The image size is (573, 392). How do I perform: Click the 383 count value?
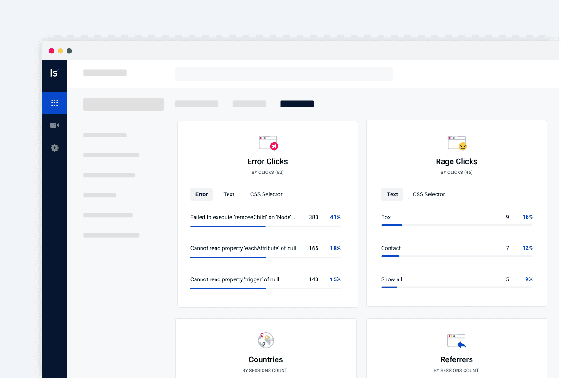tap(314, 217)
